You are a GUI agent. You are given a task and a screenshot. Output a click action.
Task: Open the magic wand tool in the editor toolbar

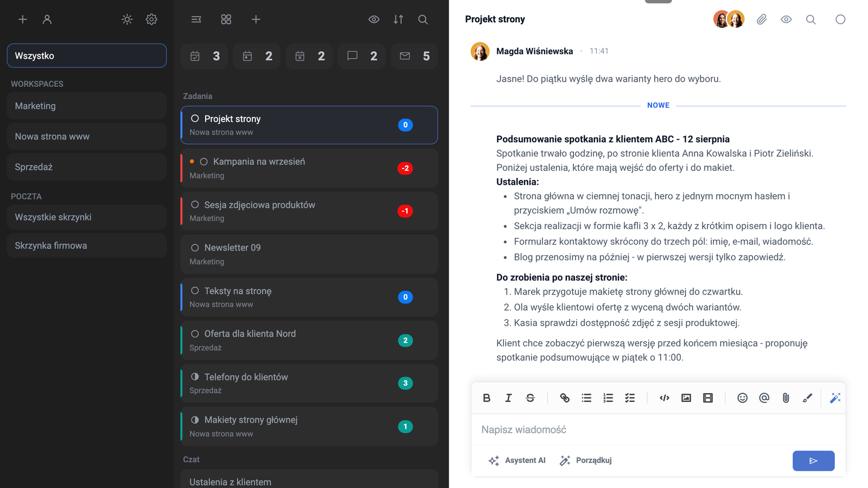[835, 398]
